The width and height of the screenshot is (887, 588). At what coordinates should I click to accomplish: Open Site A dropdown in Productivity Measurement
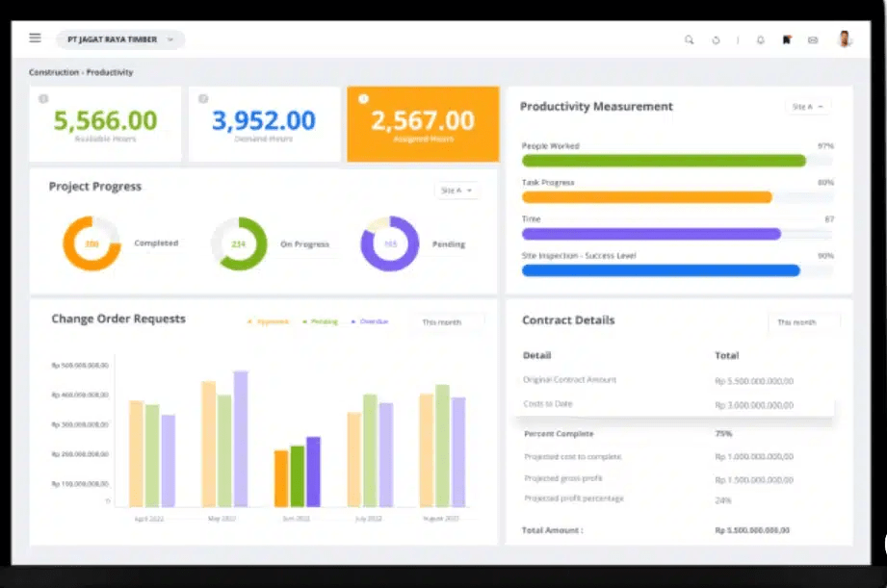tap(807, 107)
